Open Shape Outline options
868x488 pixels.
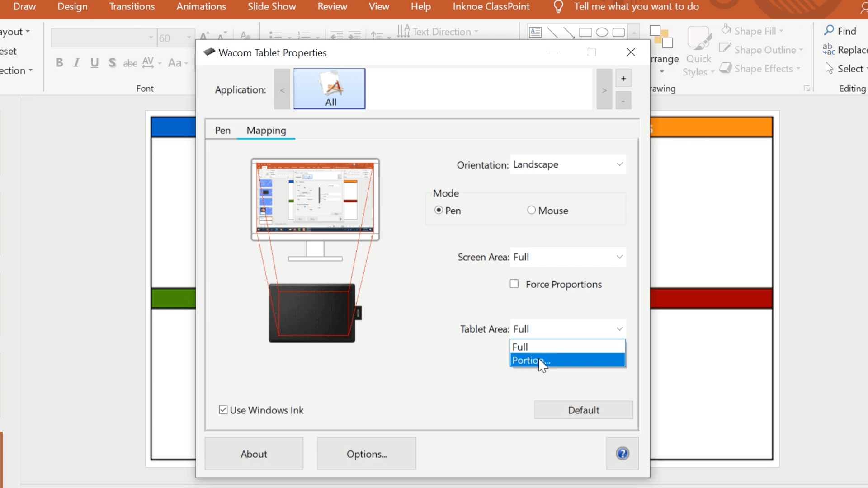(761, 50)
